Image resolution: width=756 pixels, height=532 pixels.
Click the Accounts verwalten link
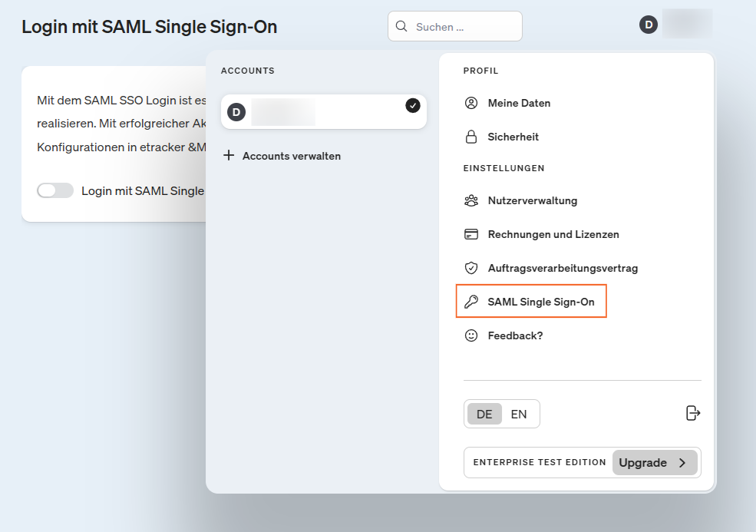pyautogui.click(x=291, y=156)
